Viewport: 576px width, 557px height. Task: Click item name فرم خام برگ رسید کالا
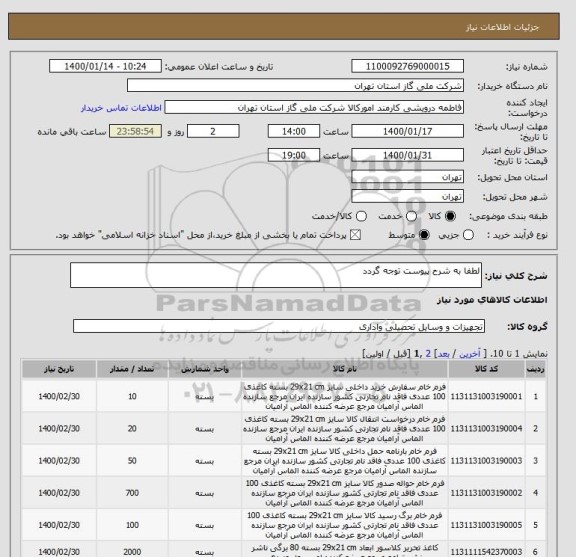344,525
